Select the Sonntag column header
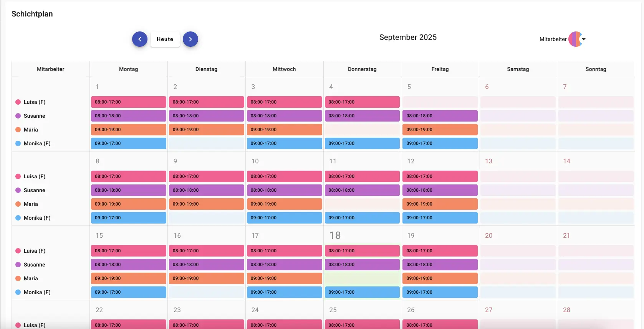The image size is (644, 329). pyautogui.click(x=596, y=69)
